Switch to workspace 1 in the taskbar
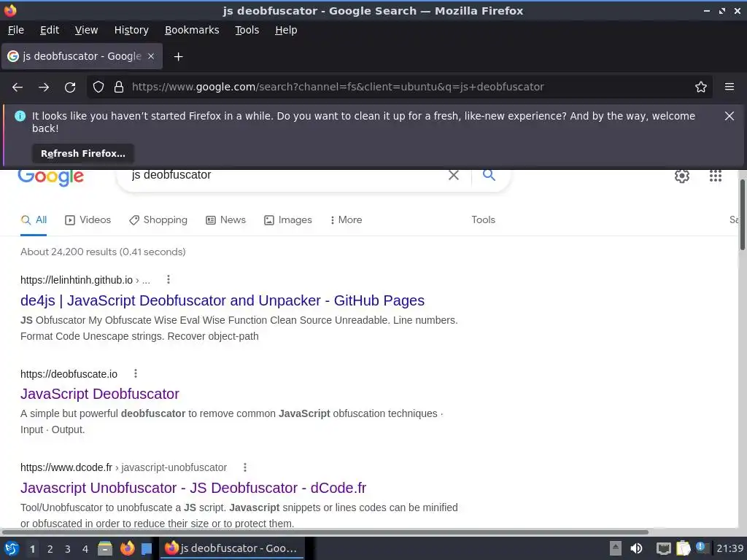Viewport: 747px width, 560px height. pos(32,549)
